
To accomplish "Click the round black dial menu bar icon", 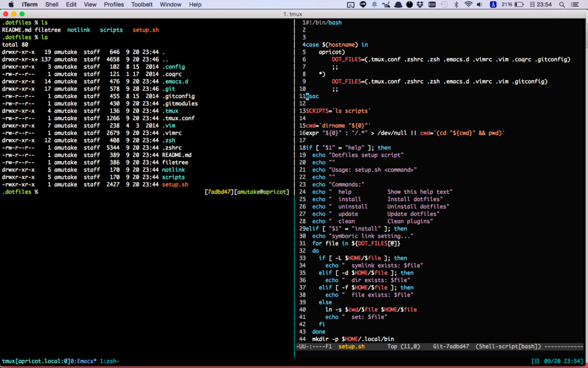I will click(x=409, y=5).
